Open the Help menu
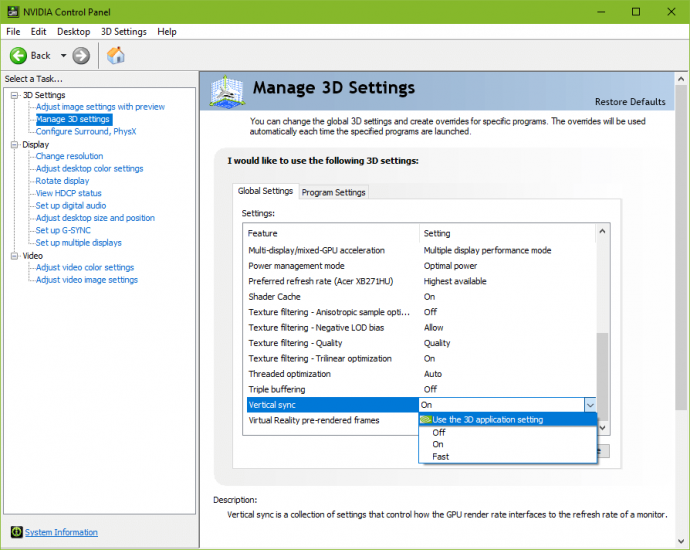Screen dimensions: 690x550 [x=167, y=31]
